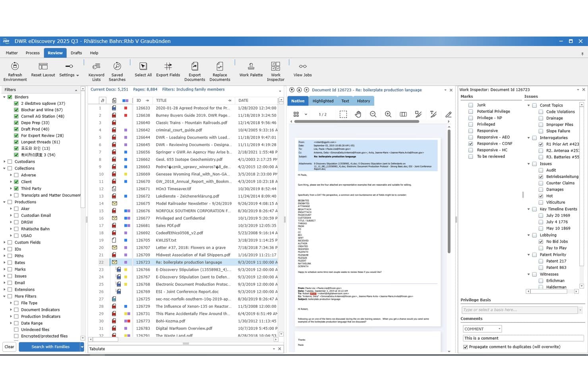Click the Search with Families button
This screenshot has height=392, width=588.
50,347
